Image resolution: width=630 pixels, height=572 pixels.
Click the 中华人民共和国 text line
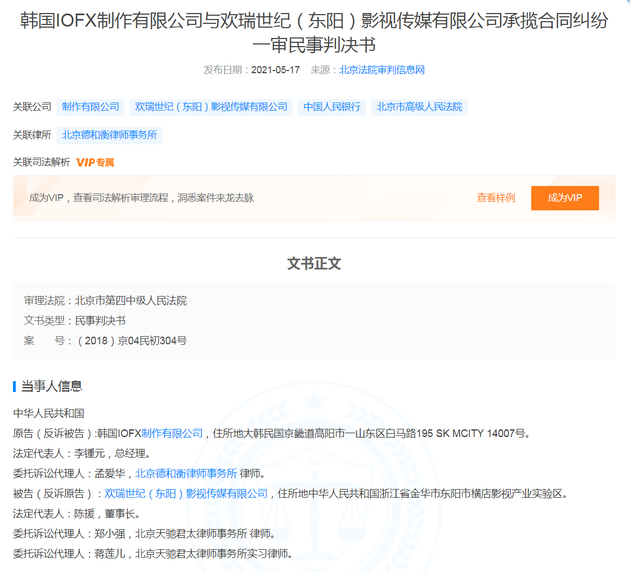click(x=49, y=413)
